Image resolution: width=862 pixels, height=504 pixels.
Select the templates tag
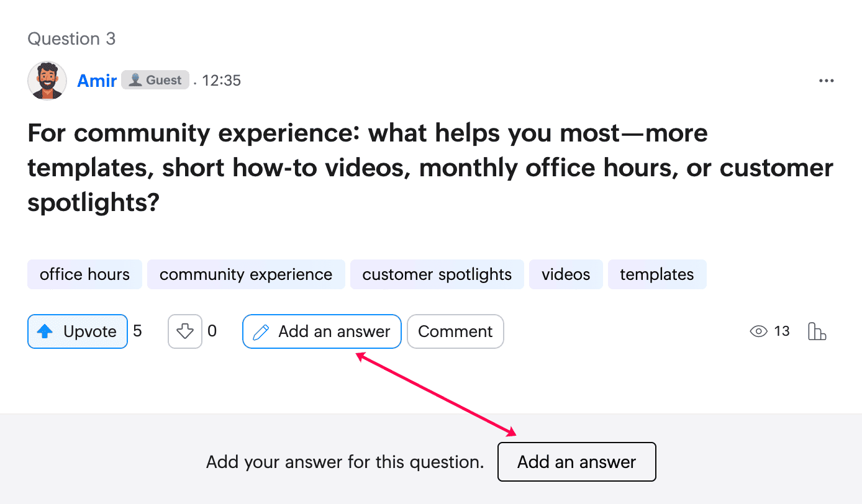(657, 274)
